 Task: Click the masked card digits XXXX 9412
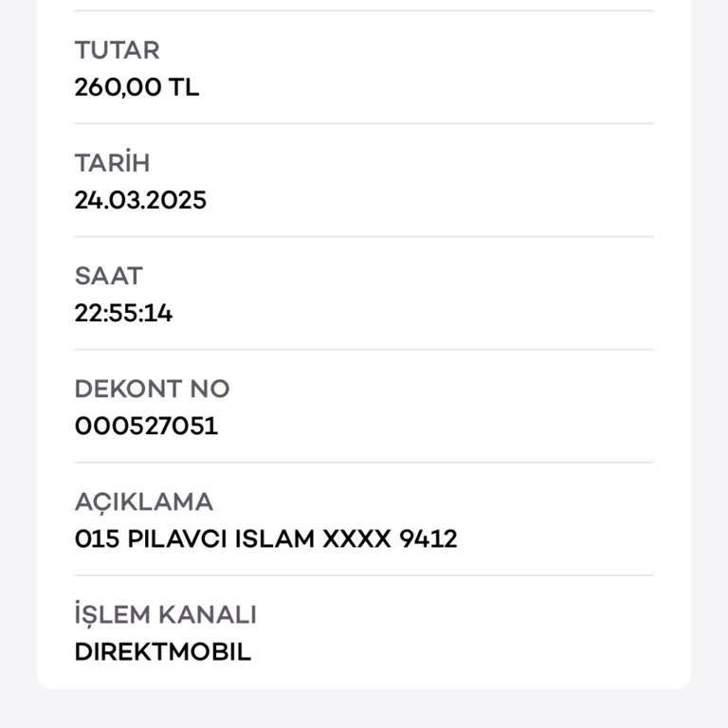coord(390,539)
